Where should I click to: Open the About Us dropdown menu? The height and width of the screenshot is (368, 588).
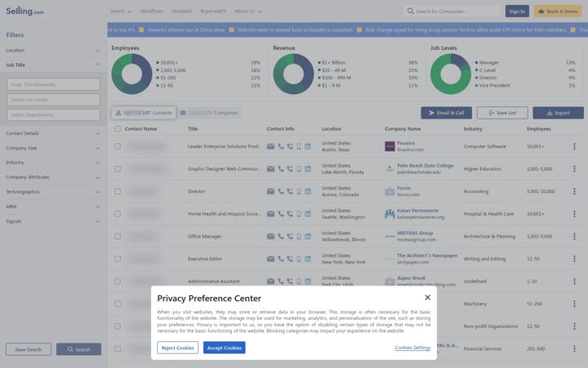tap(248, 11)
